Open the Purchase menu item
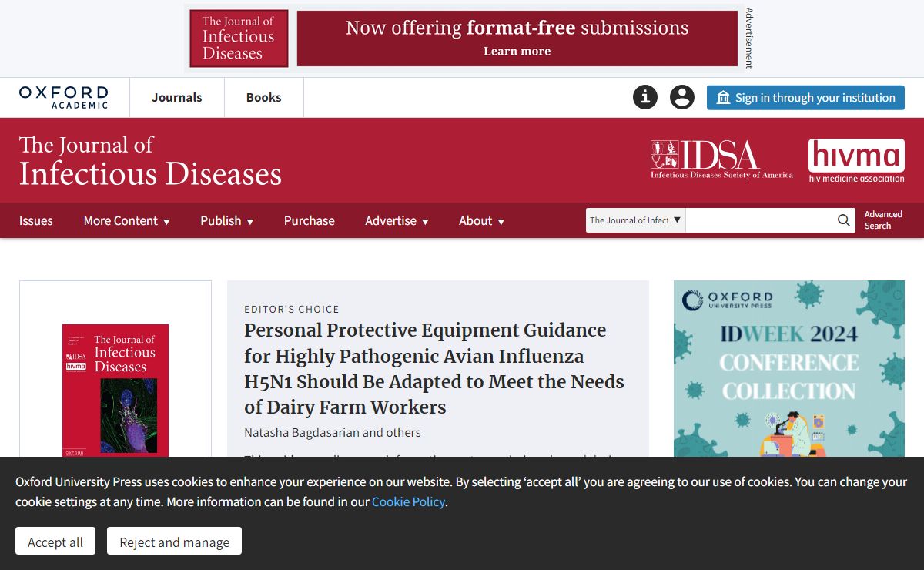Screen dimensions: 924x570 click(310, 220)
